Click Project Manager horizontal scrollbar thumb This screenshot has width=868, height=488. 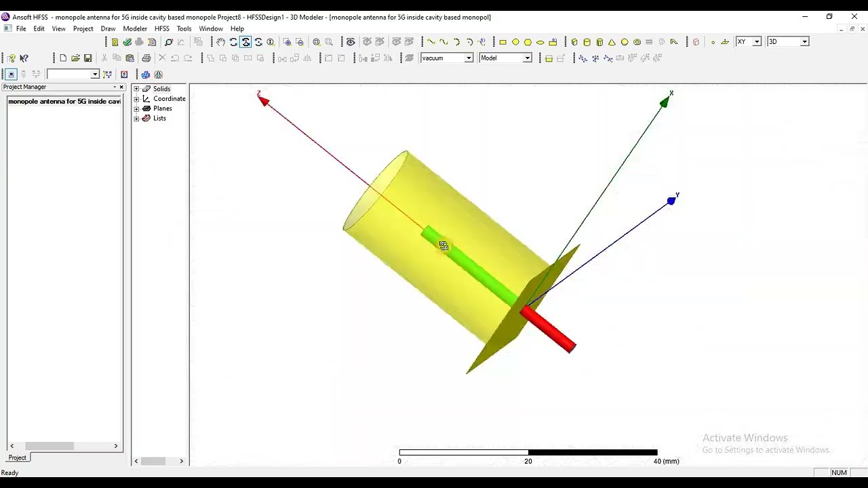[x=50, y=446]
